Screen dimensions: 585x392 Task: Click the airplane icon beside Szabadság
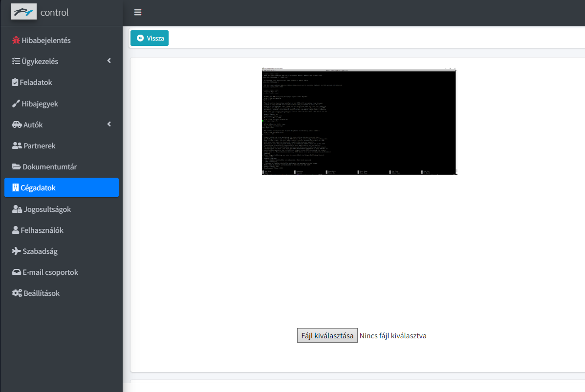tap(17, 251)
